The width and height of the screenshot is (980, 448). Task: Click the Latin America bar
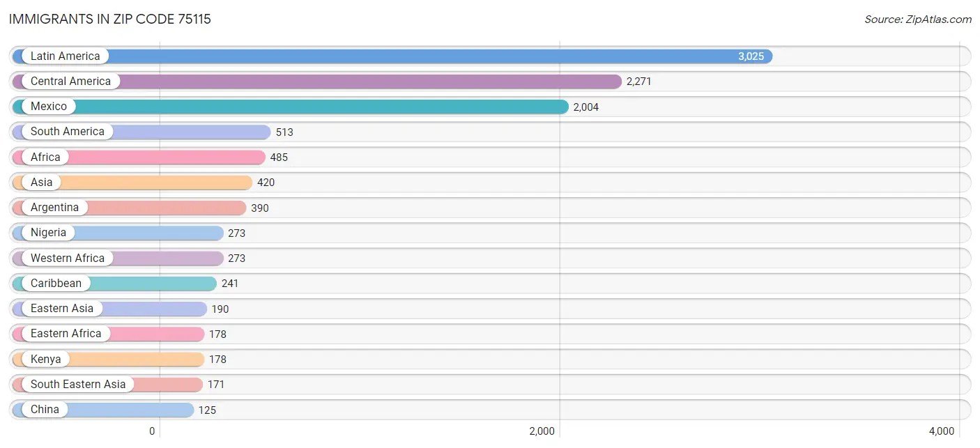coord(418,56)
